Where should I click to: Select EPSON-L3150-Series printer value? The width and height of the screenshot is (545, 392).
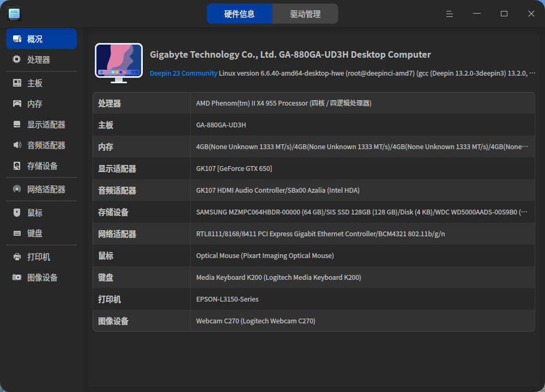[227, 299]
